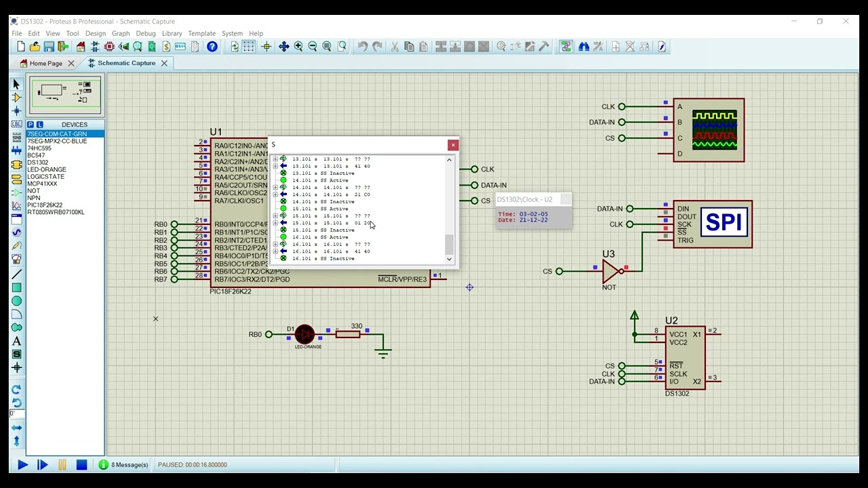Open the File menu
The height and width of the screenshot is (488, 868).
(16, 33)
